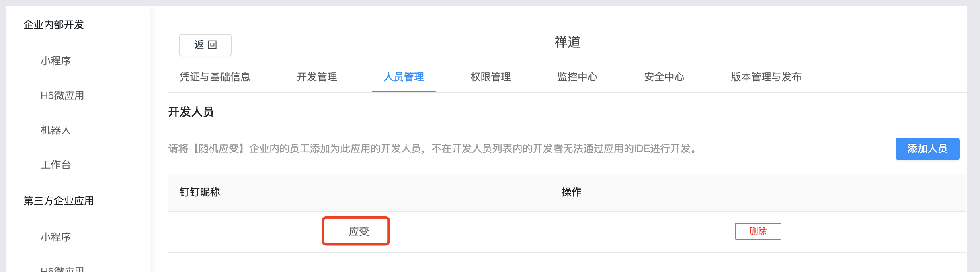Click the 第三方企业应用 section heading
980x272 pixels.
pyautogui.click(x=59, y=201)
